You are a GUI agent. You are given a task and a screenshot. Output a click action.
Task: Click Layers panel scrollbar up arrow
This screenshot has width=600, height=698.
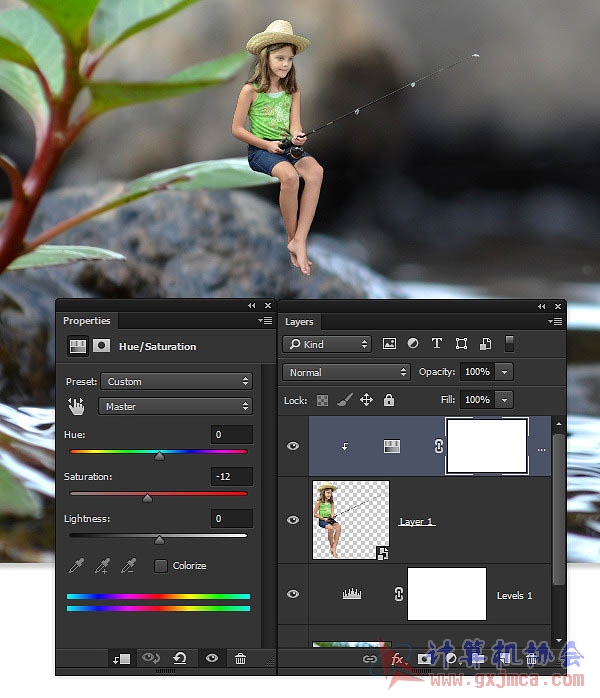pyautogui.click(x=559, y=424)
